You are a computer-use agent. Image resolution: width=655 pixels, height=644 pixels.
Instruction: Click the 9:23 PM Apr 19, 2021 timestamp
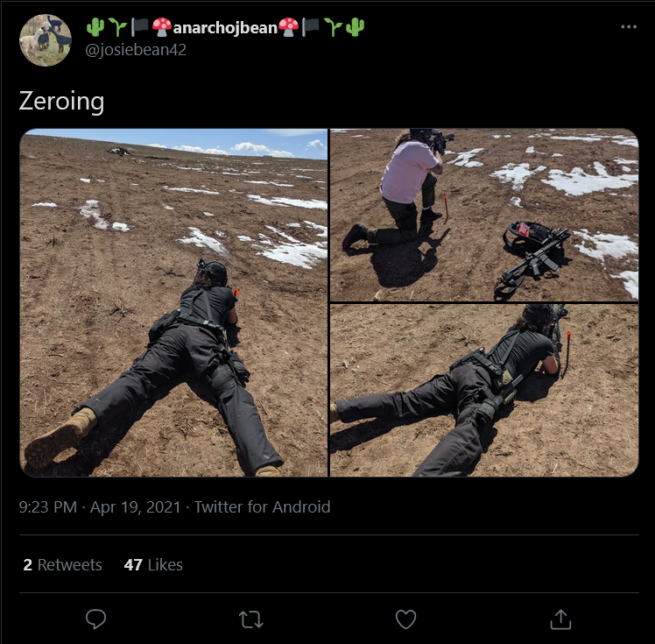(x=100, y=507)
